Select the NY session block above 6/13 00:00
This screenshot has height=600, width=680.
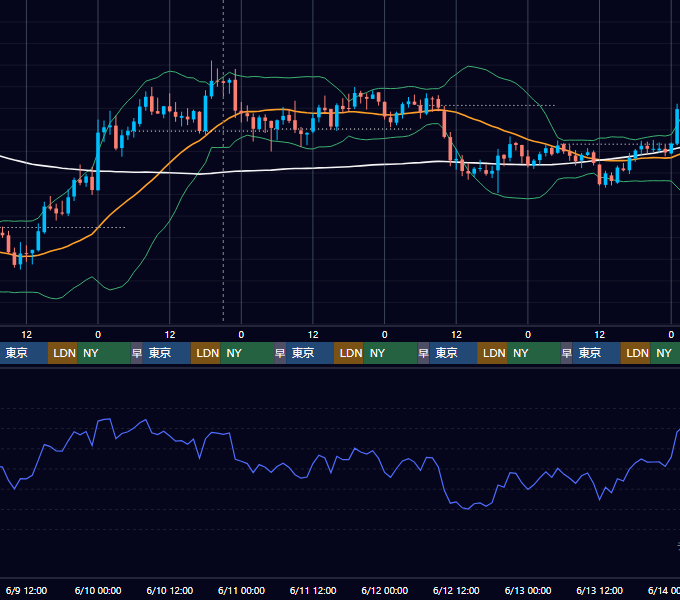pos(534,353)
